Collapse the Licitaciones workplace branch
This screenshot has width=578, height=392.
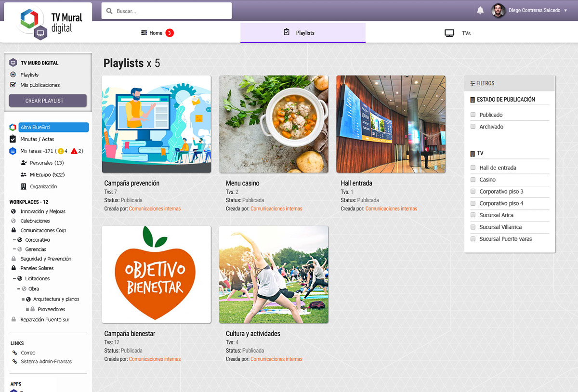[x=14, y=278]
